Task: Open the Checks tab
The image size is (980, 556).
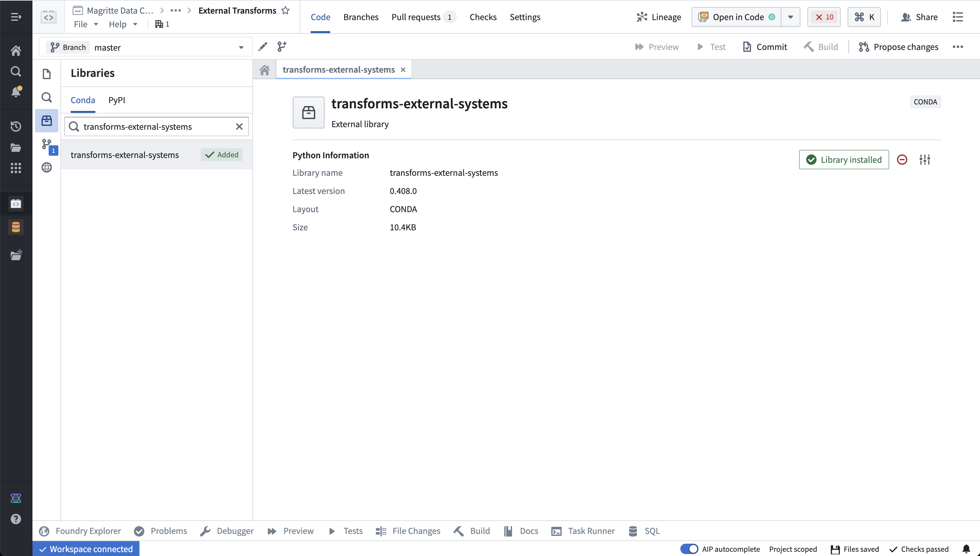Action: coord(483,17)
